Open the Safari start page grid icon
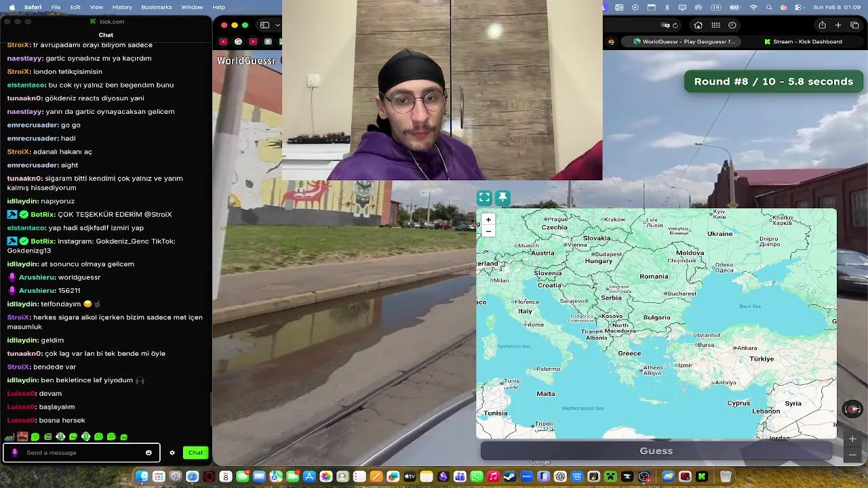 pyautogui.click(x=715, y=25)
